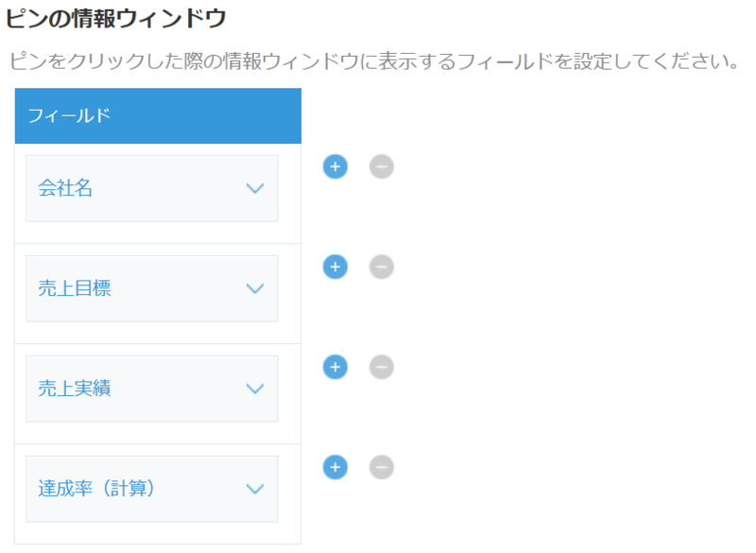
Task: Click the plus icon beside 売上目標
Action: click(x=335, y=268)
